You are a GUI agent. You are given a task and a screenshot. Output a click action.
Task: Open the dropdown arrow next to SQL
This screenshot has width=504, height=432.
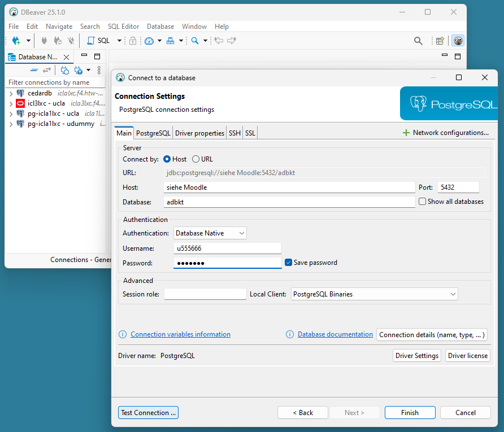coord(119,41)
